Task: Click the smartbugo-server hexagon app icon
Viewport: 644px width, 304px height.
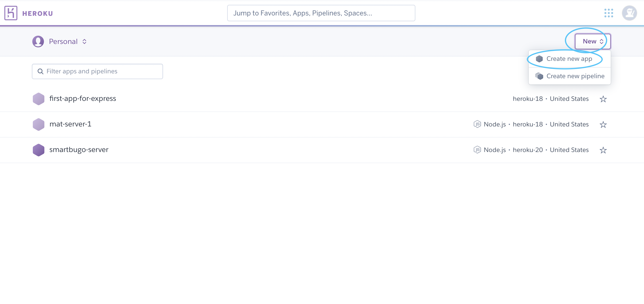Action: [x=39, y=150]
